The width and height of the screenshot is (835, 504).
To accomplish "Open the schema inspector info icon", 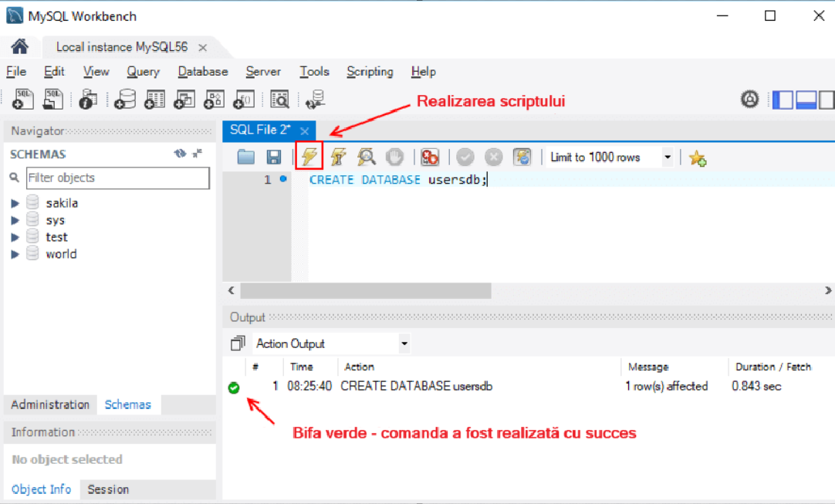I will click(88, 99).
